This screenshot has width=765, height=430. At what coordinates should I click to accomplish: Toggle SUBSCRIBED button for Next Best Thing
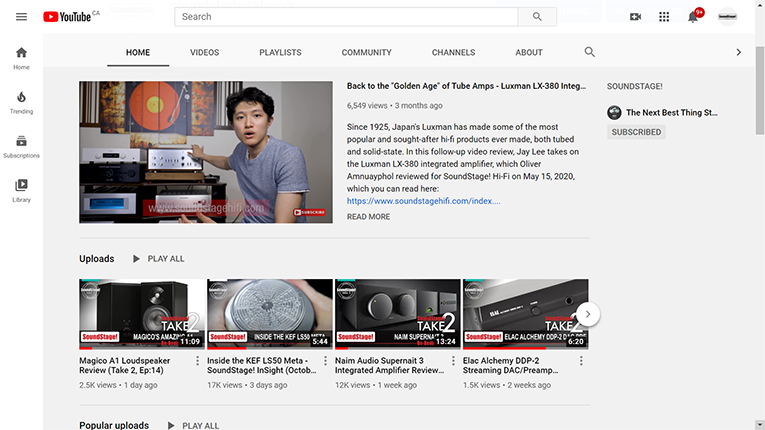coord(636,132)
